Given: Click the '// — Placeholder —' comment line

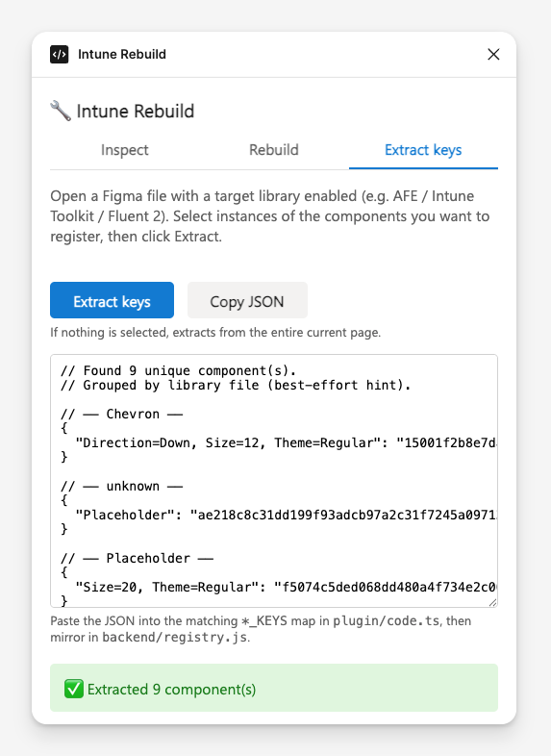Looking at the screenshot, I should (x=137, y=558).
